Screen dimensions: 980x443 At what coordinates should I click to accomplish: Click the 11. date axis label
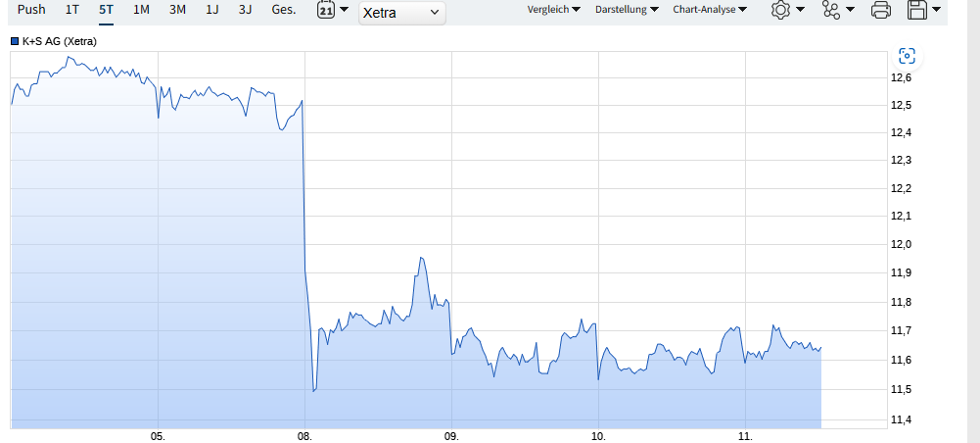[746, 436]
